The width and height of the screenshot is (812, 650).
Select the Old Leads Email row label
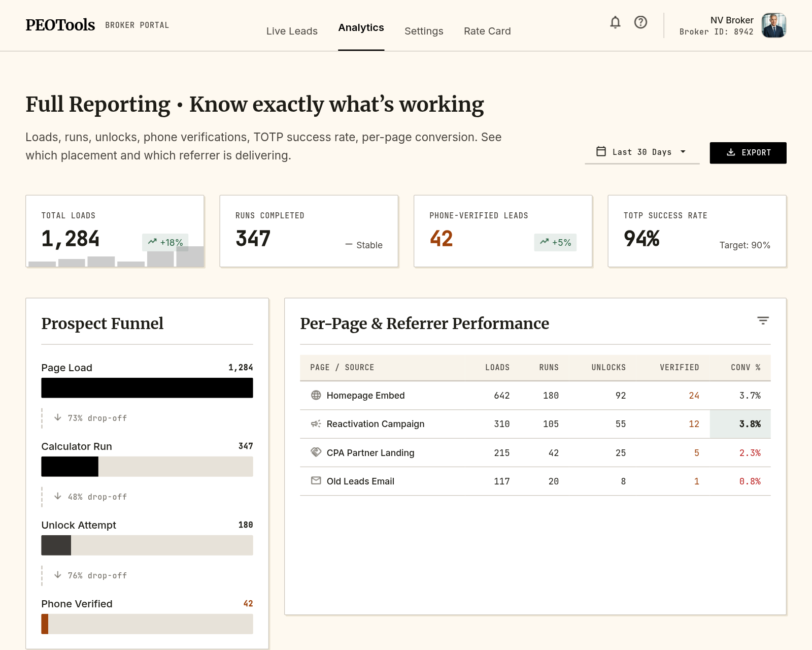point(360,481)
